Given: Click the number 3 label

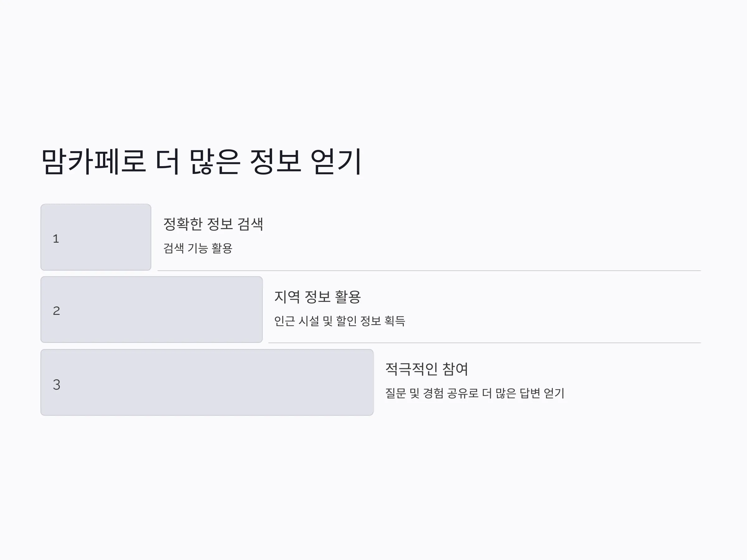Looking at the screenshot, I should point(56,385).
